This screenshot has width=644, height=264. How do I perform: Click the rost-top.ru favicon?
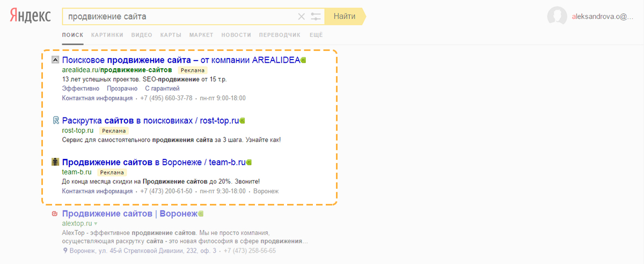pos(55,121)
